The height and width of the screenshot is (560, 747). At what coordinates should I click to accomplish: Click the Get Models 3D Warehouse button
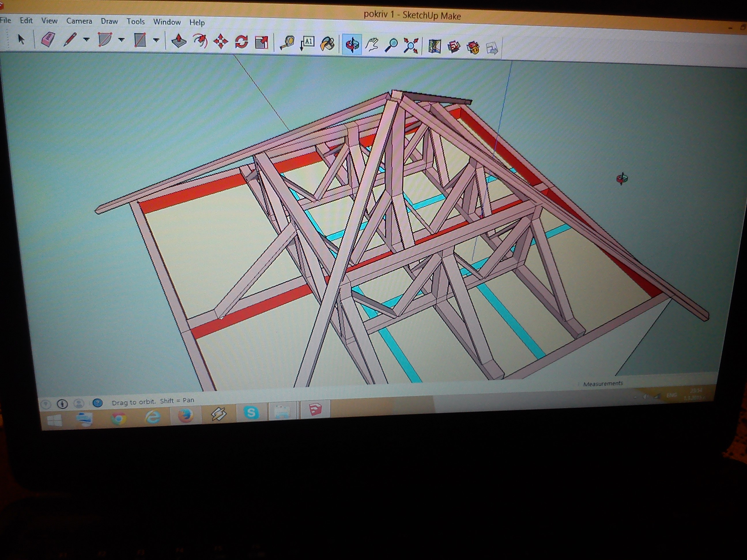pos(454,47)
